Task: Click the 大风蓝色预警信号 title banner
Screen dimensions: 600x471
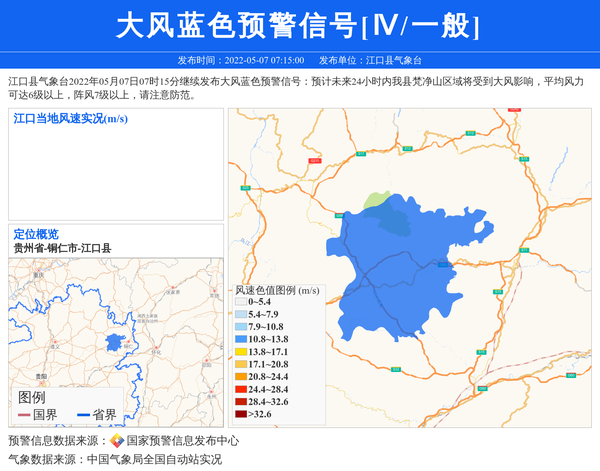Action: pos(300,26)
